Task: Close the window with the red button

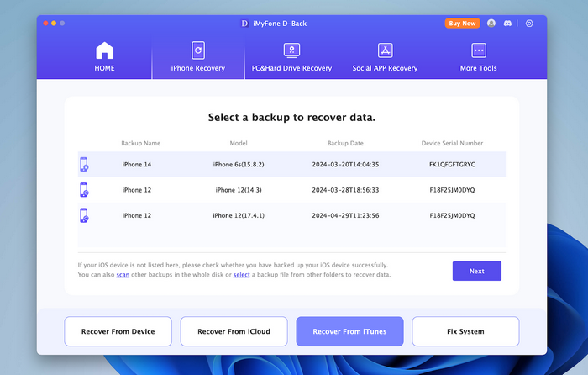Action: tap(45, 24)
